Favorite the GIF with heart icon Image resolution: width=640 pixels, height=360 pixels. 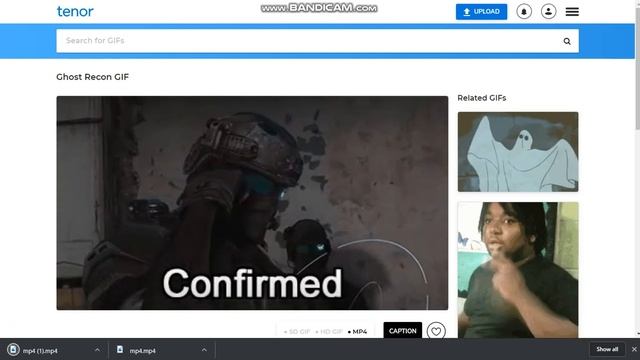(436, 331)
